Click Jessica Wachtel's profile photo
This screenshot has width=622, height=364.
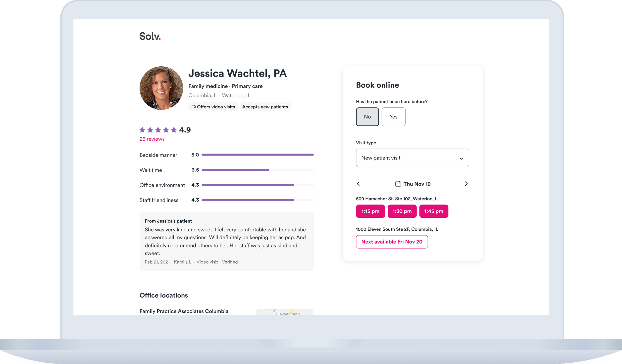pos(161,88)
